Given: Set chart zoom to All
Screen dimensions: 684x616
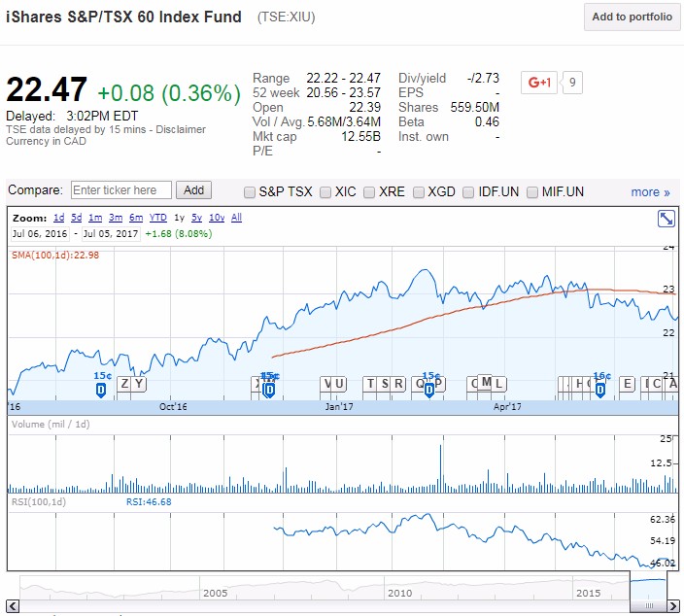Looking at the screenshot, I should click(x=236, y=218).
